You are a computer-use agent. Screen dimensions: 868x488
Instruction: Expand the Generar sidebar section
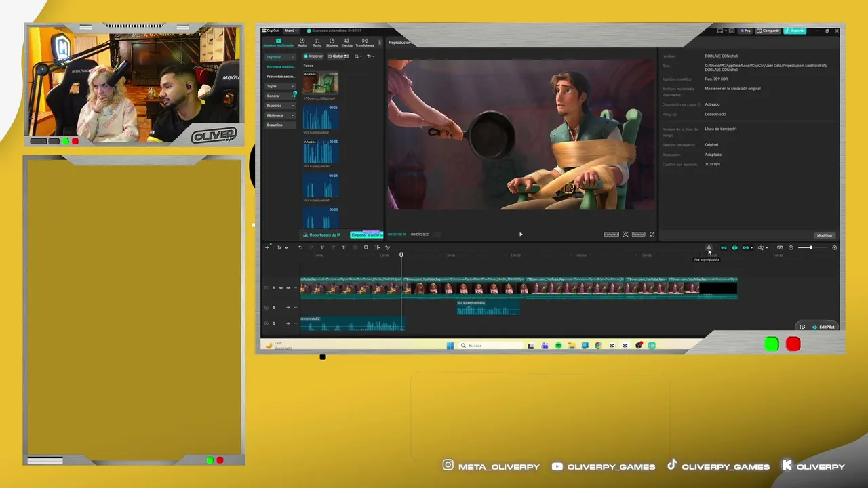279,96
